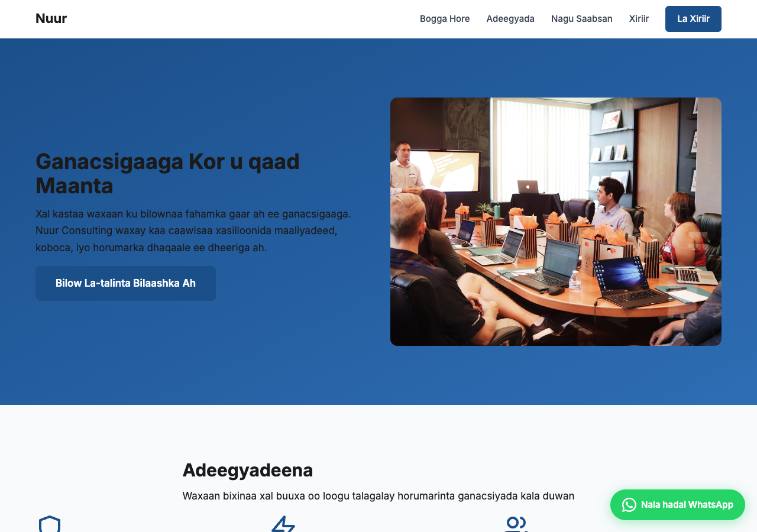Go to the Adeegyada menu item
757x532 pixels.
coord(510,19)
